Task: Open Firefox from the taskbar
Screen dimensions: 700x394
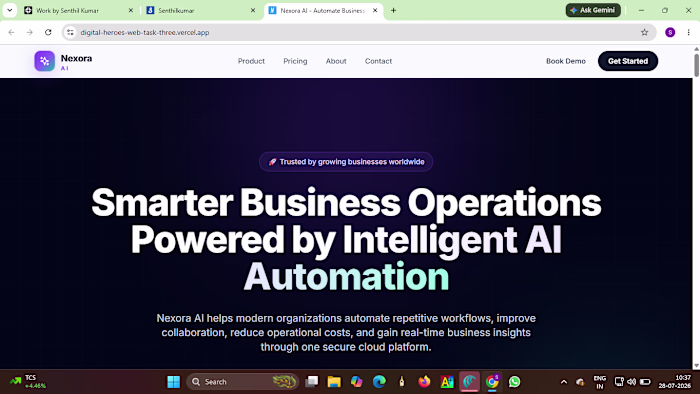Action: click(x=424, y=382)
